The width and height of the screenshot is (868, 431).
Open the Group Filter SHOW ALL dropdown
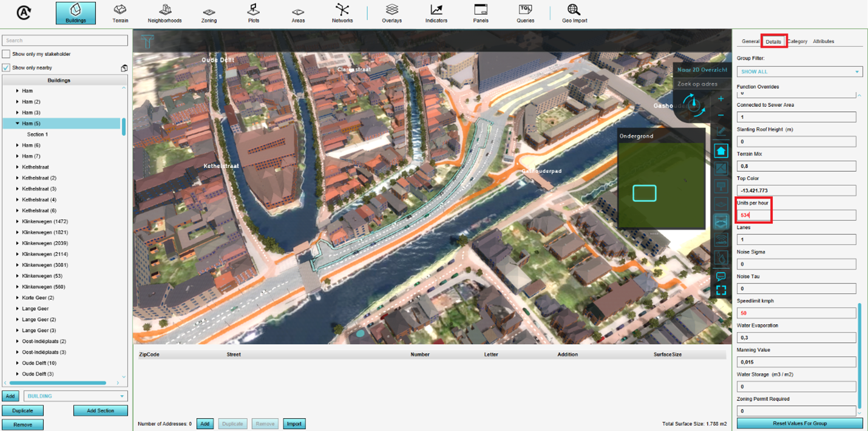tap(799, 72)
